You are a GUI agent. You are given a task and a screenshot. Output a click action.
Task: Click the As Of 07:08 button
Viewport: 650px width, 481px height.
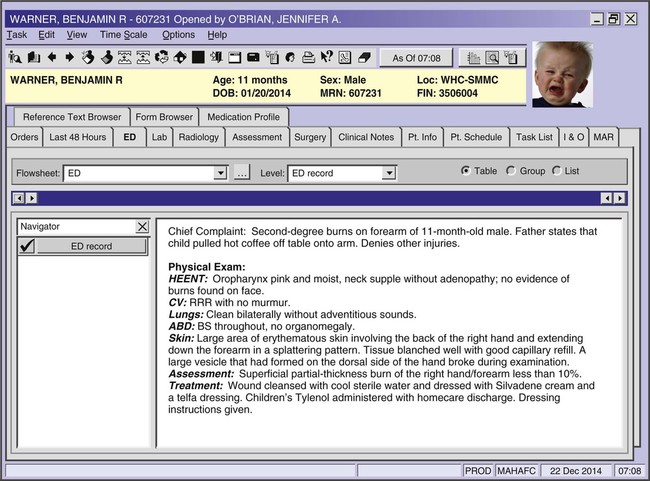[x=416, y=57]
